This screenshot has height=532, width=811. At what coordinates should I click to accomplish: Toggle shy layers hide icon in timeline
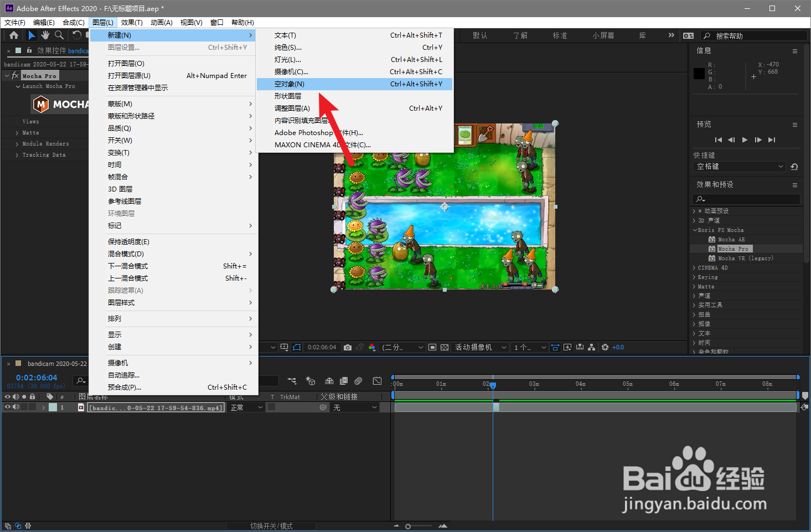coord(329,381)
